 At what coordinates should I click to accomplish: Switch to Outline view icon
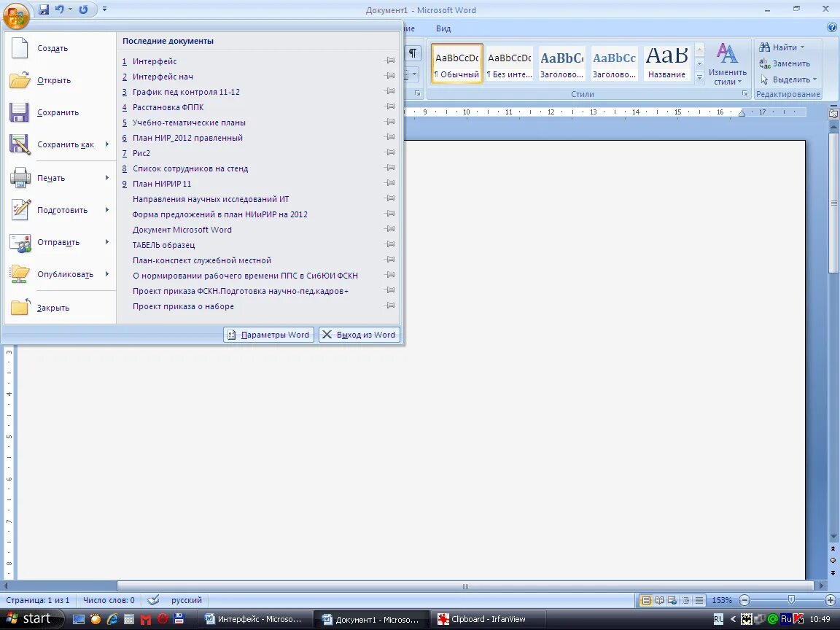click(x=685, y=600)
